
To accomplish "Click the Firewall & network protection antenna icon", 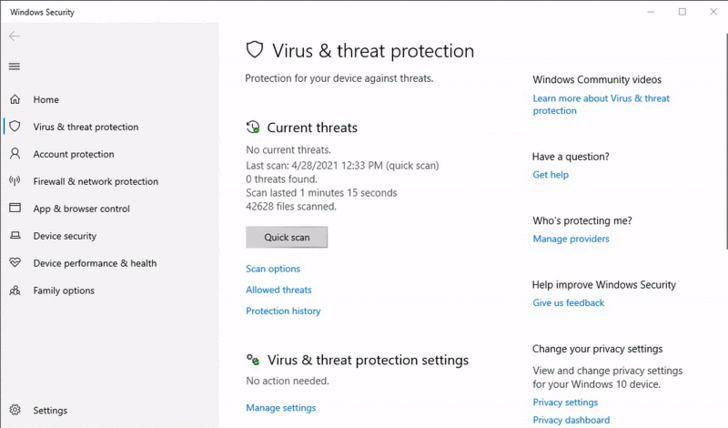I will (x=14, y=181).
